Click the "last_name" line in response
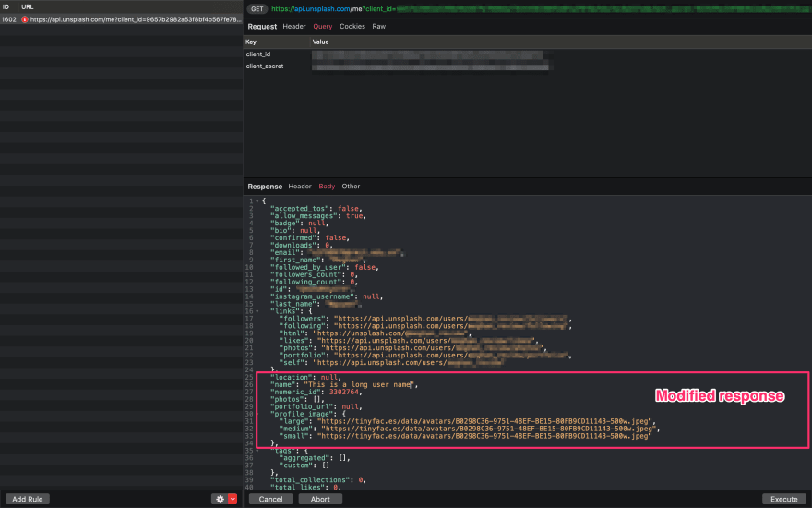 [x=315, y=304]
